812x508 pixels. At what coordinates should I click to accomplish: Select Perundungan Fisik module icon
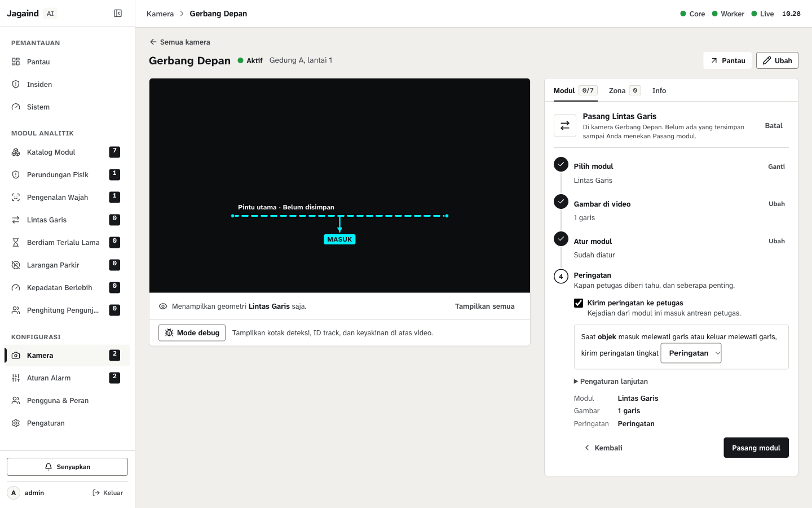tap(16, 175)
